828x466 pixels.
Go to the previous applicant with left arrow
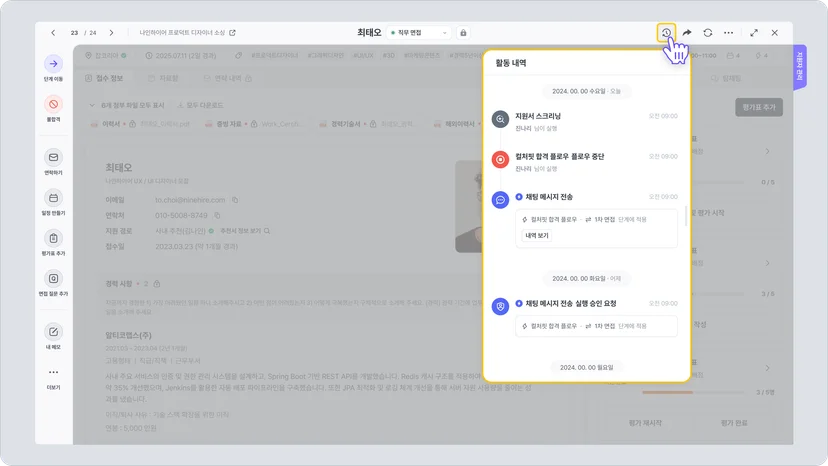(x=53, y=33)
